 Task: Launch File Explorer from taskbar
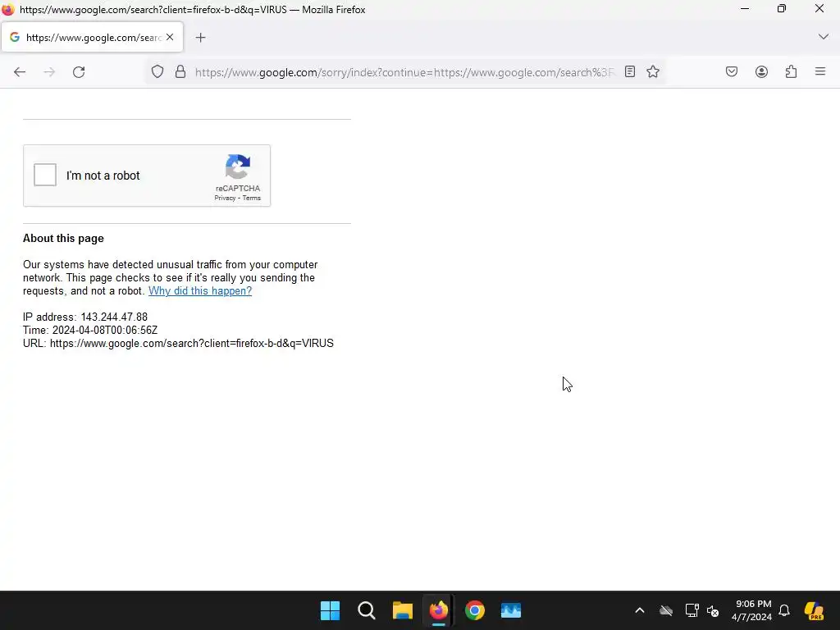[402, 610]
